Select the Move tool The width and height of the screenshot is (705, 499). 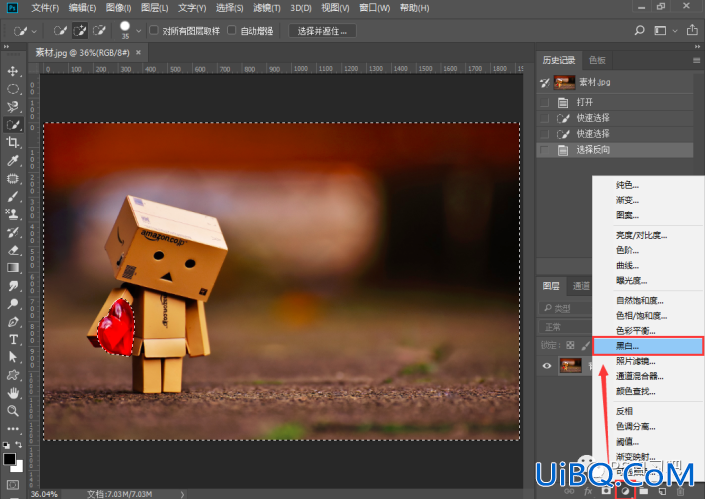click(13, 71)
